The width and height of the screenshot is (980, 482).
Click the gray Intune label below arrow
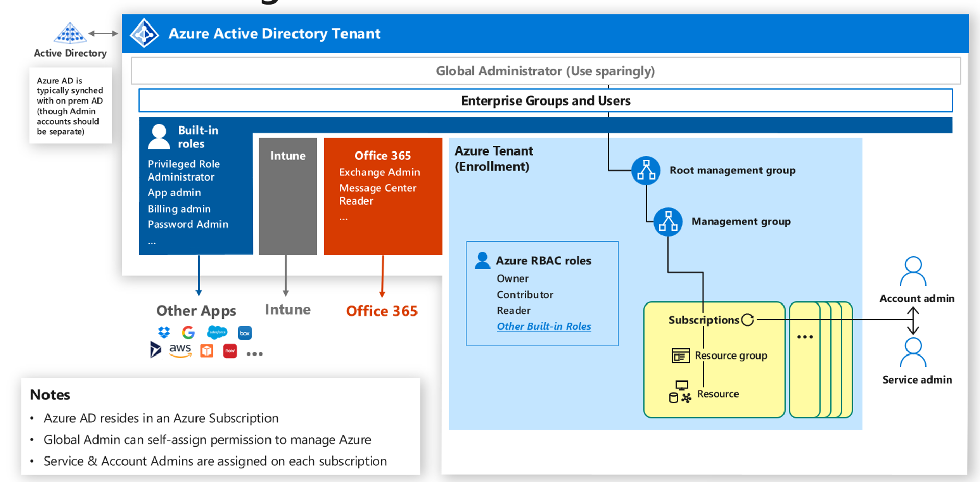tap(288, 310)
